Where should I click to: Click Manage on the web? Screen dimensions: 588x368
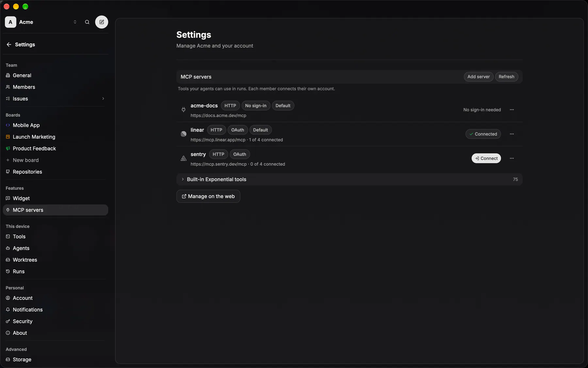tap(208, 196)
